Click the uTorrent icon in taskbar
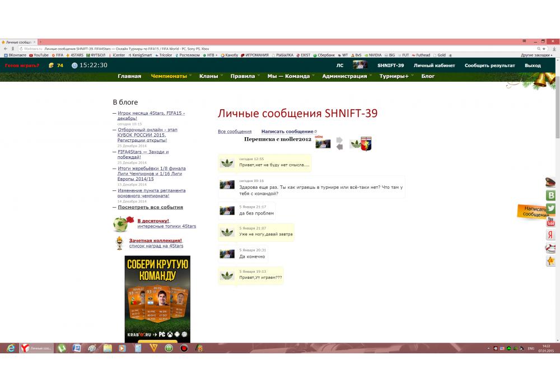 pyautogui.click(x=62, y=348)
